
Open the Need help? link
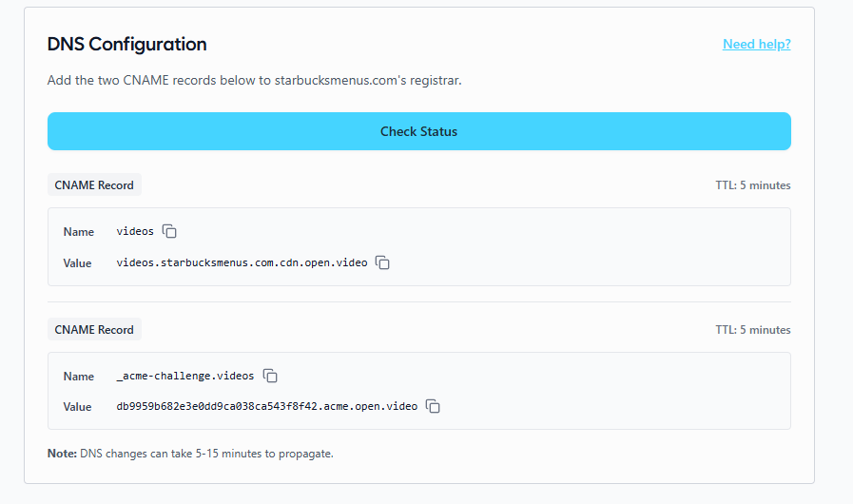pyautogui.click(x=756, y=45)
